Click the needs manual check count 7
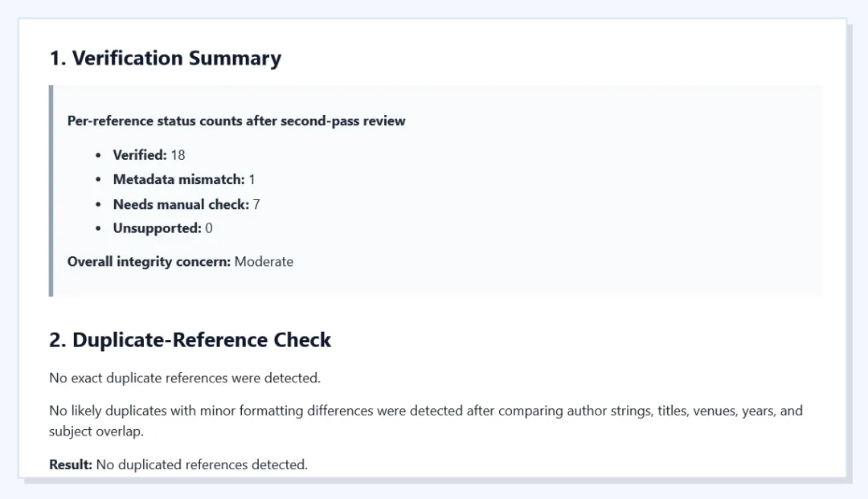This screenshot has width=868, height=499. click(x=256, y=205)
